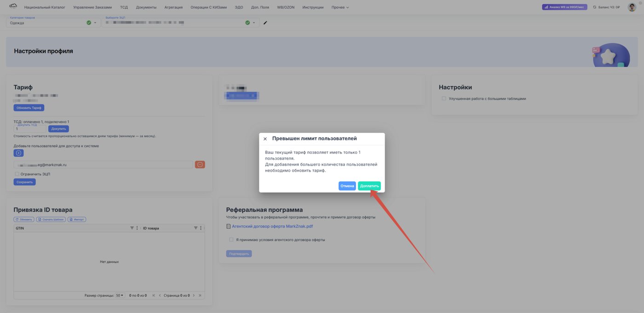The width and height of the screenshot is (644, 313).
Task: Open three-dot menu of ID товара column
Action: [x=201, y=228]
